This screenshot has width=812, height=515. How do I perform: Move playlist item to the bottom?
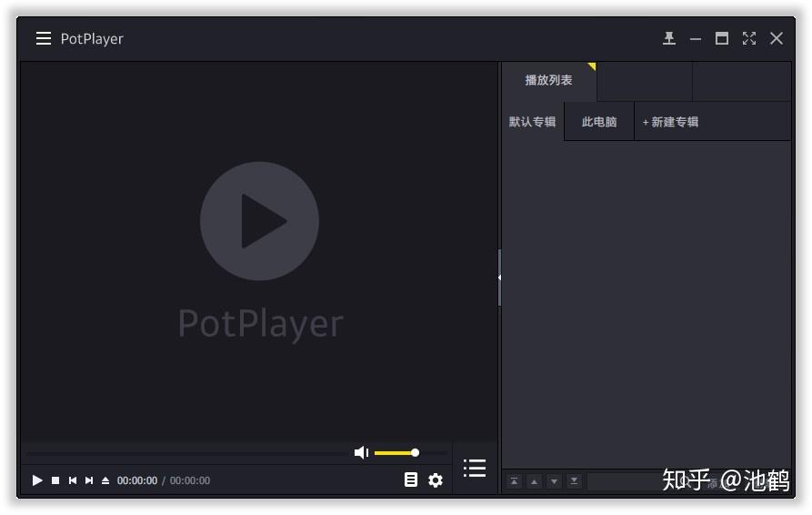point(574,481)
